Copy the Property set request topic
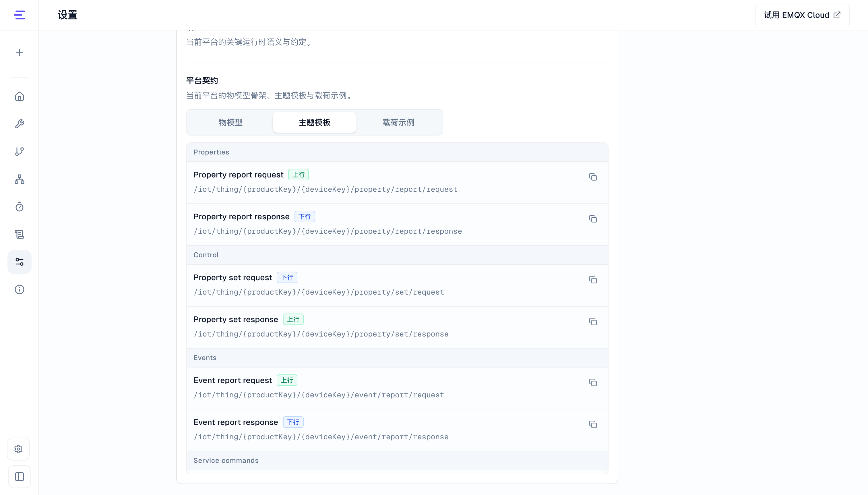 click(x=593, y=279)
